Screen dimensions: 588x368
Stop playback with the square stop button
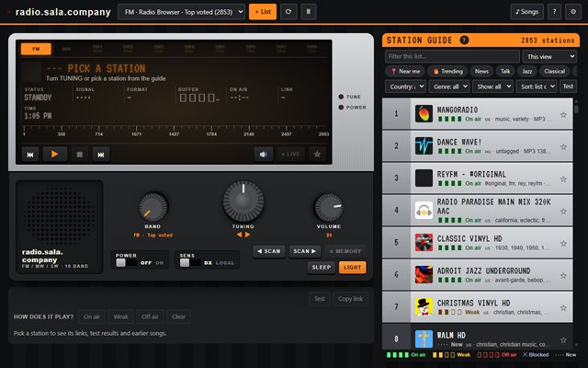click(x=80, y=155)
